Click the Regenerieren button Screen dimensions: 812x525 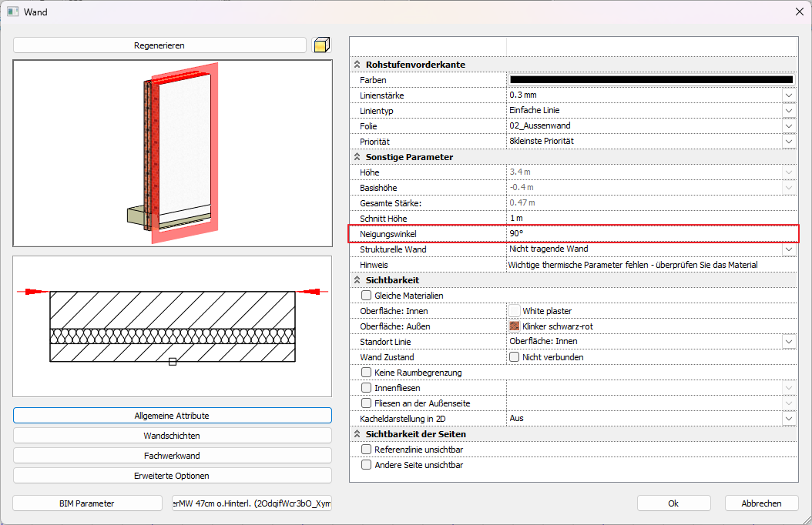click(159, 45)
